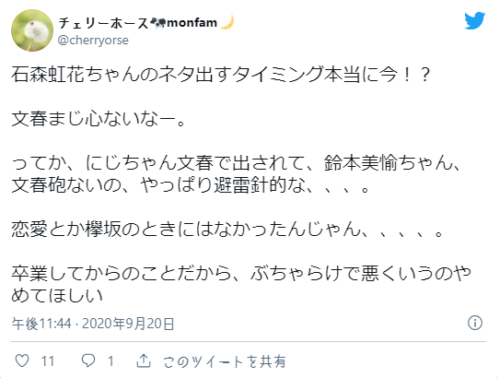Viewport: 500px width, 378px height.
Task: Open replies via the speech bubble icon
Action: [88, 361]
